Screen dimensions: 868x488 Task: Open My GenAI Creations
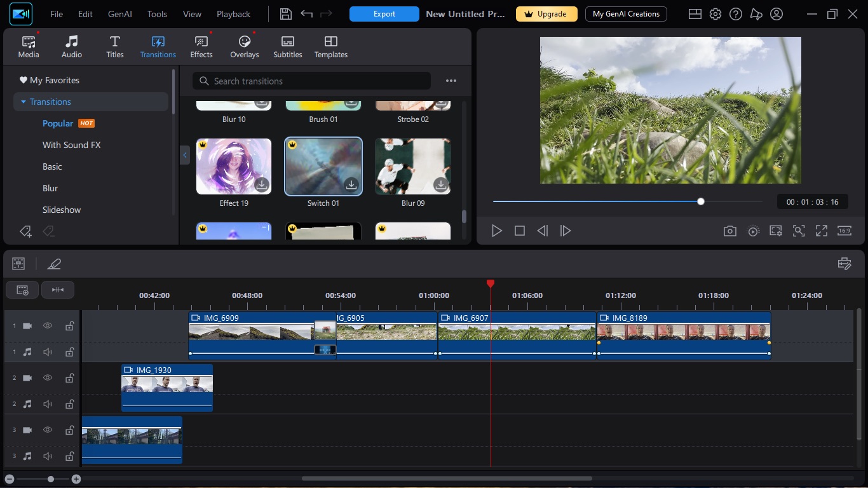626,14
